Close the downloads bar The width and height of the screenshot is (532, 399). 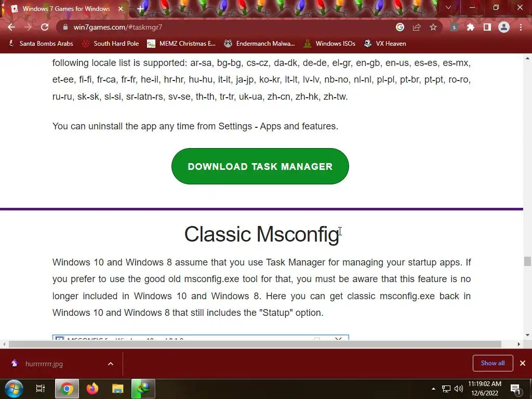coord(523,363)
